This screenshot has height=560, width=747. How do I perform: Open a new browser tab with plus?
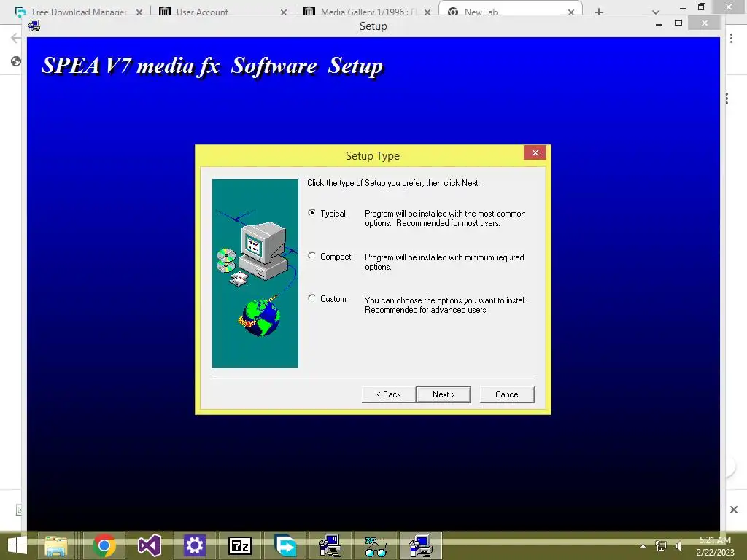(599, 12)
